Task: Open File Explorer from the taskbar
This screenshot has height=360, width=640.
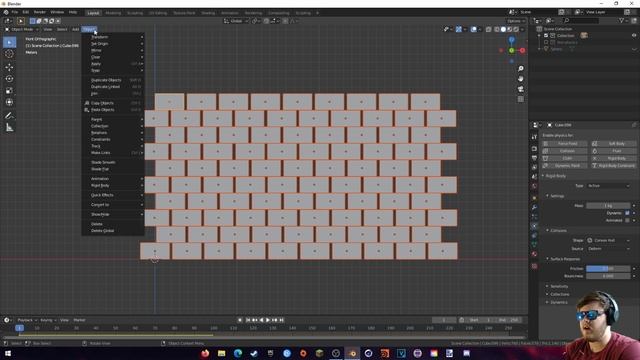Action: (x=221, y=353)
